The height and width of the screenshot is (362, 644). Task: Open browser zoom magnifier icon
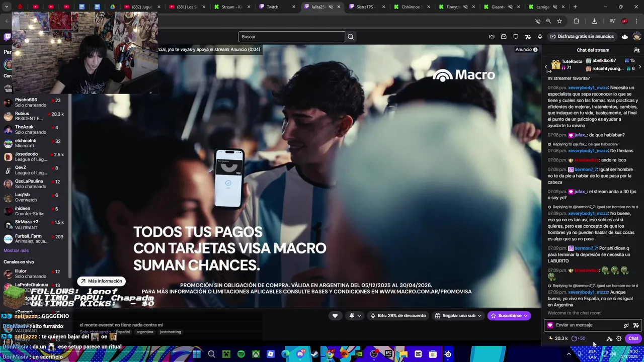pyautogui.click(x=548, y=21)
